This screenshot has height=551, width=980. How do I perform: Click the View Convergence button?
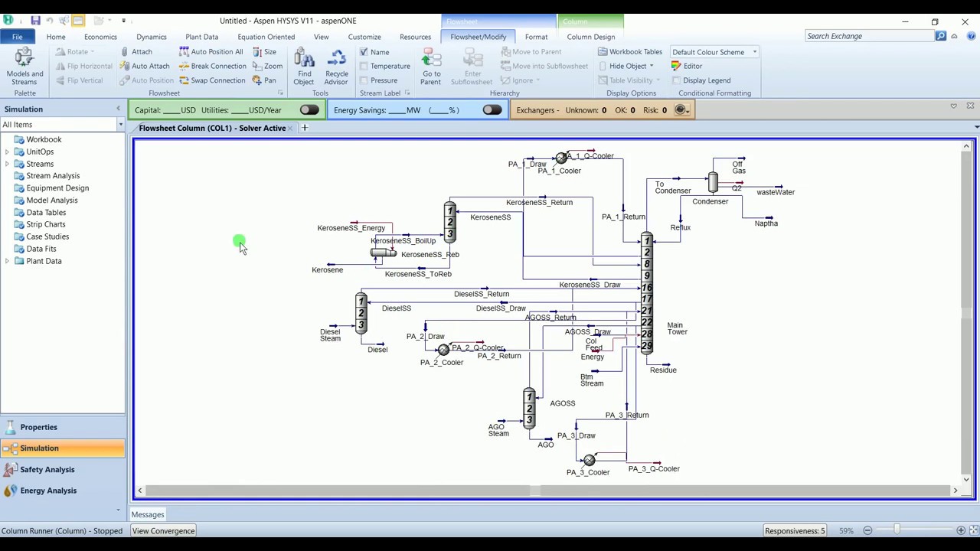pyautogui.click(x=163, y=530)
